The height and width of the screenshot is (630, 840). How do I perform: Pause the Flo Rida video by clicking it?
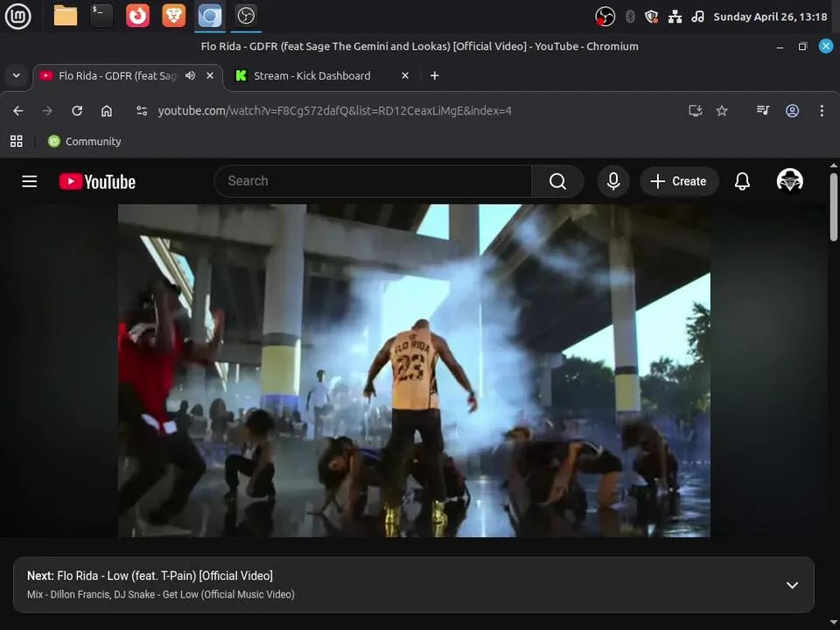414,370
